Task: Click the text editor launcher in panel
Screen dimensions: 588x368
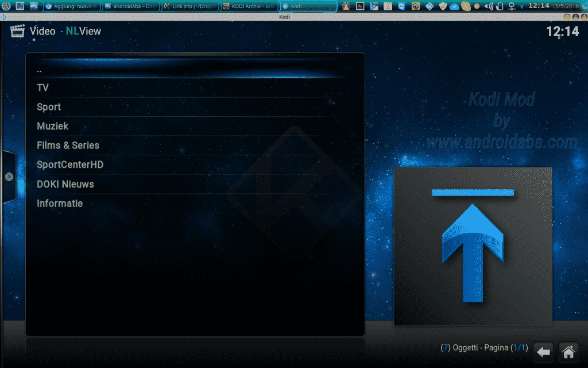Action: coord(388,6)
